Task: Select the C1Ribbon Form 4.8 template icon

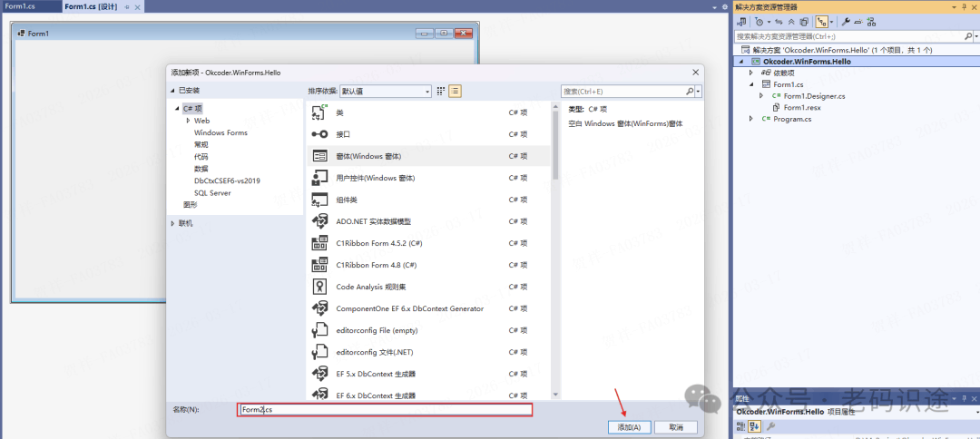Action: pyautogui.click(x=319, y=265)
